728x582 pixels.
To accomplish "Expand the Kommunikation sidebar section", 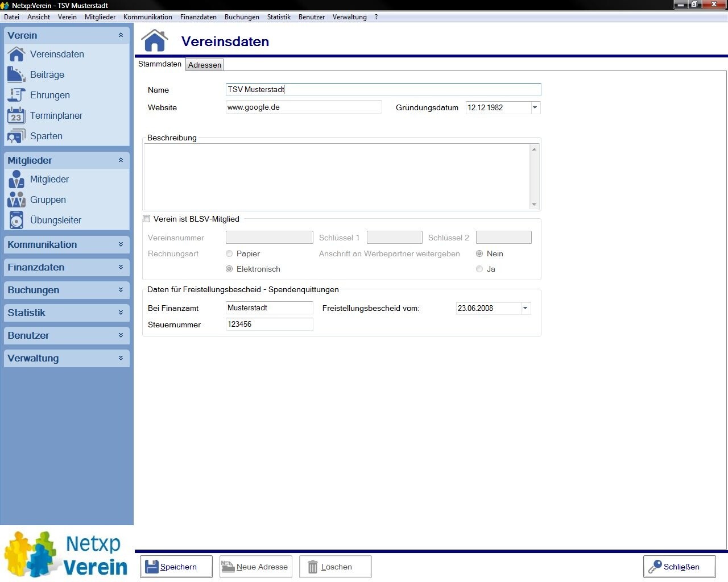I will (x=121, y=244).
